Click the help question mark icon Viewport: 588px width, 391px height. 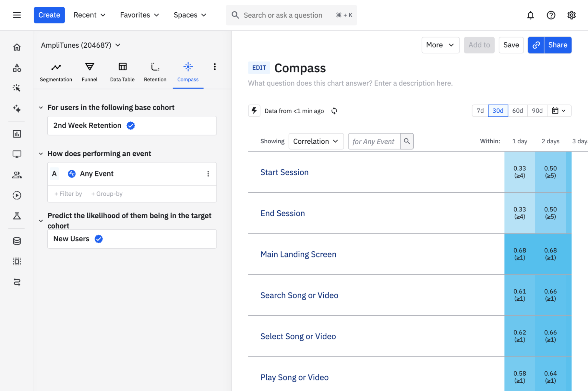point(551,15)
